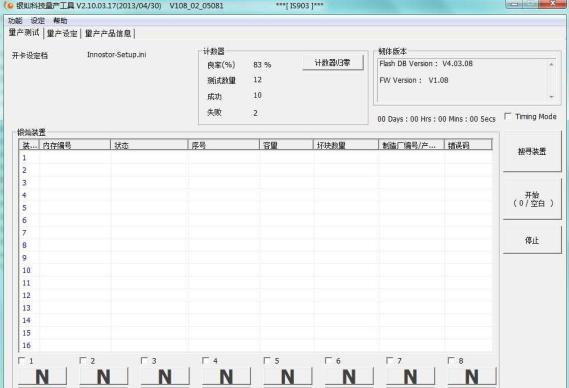Click firmware version box scroll-down arrow
This screenshot has height=388, width=569.
551,97
